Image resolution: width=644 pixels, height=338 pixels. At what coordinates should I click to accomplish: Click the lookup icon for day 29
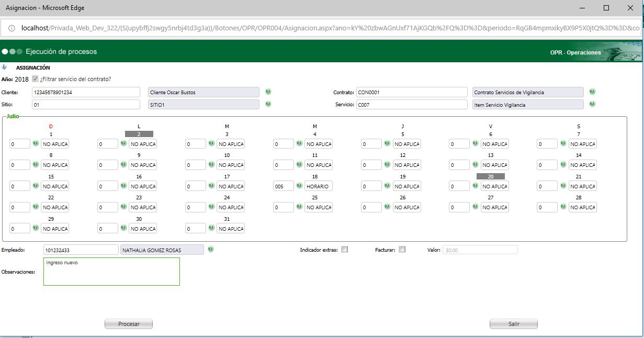(x=36, y=228)
